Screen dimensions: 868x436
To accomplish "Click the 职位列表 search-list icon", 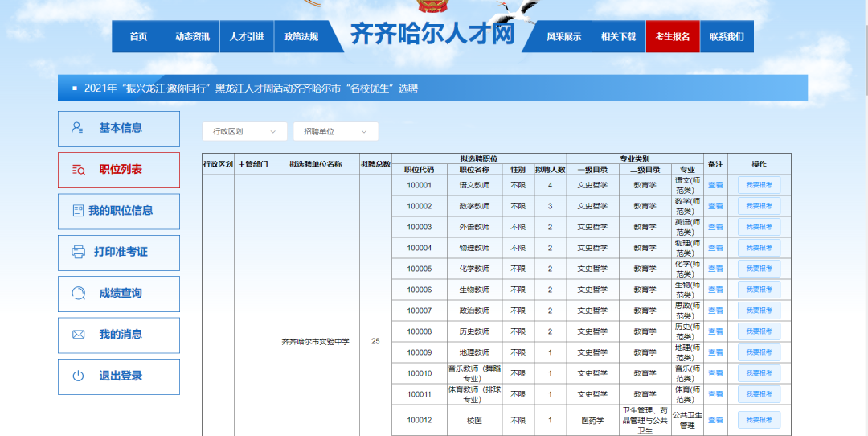I will 78,170.
